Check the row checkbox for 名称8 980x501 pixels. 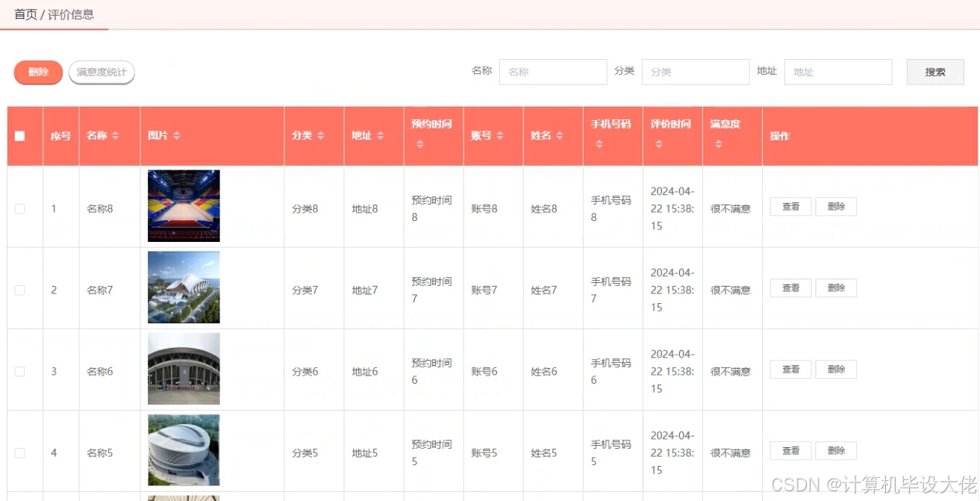point(20,209)
